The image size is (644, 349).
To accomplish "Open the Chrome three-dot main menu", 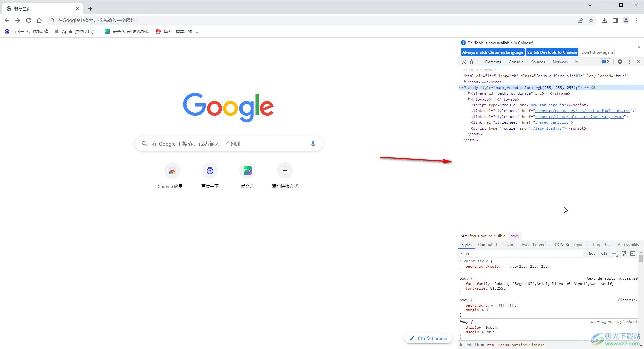I will pos(637,20).
